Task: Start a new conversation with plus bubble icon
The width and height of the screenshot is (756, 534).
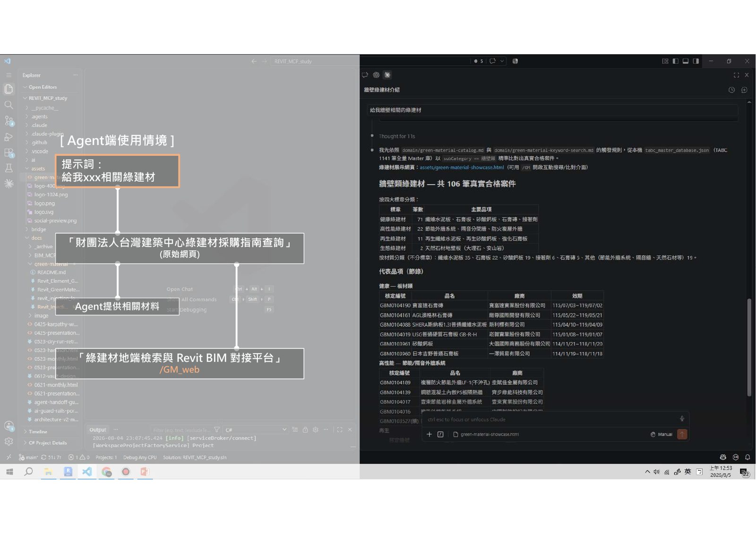Action: [x=744, y=90]
